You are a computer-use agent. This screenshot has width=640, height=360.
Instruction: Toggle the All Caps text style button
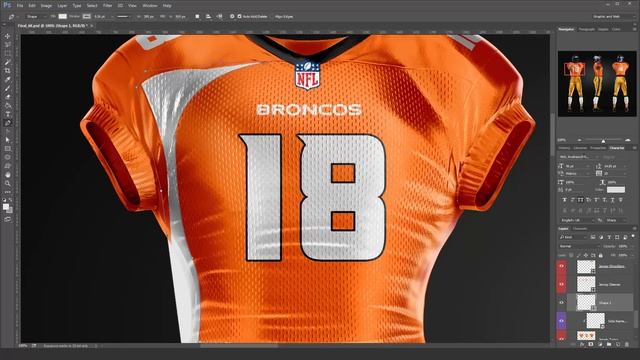[x=580, y=200]
